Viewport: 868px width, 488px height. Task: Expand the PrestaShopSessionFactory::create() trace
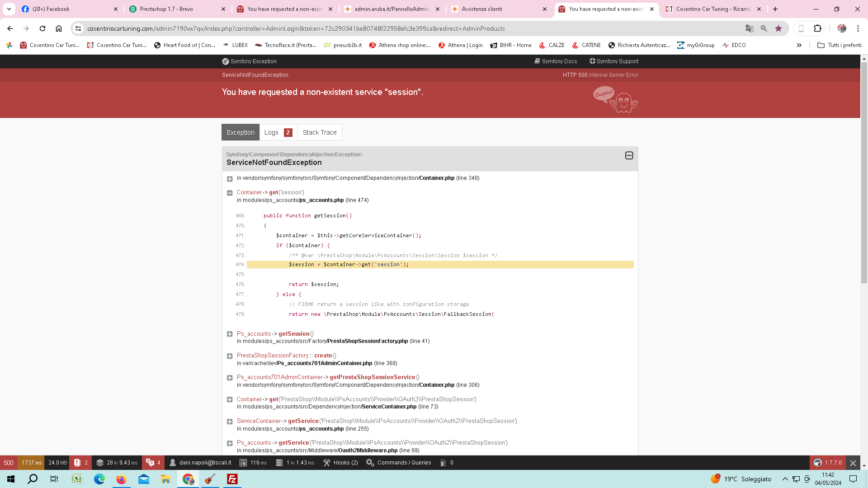[230, 356]
